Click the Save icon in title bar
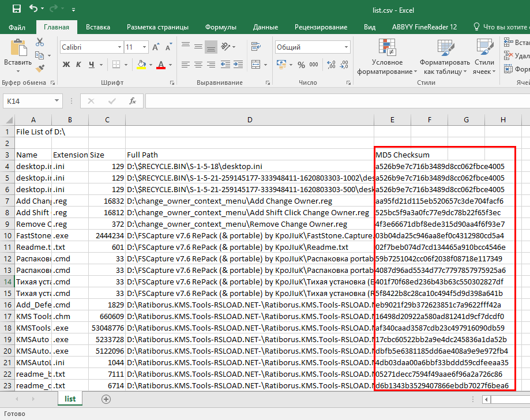 point(17,9)
